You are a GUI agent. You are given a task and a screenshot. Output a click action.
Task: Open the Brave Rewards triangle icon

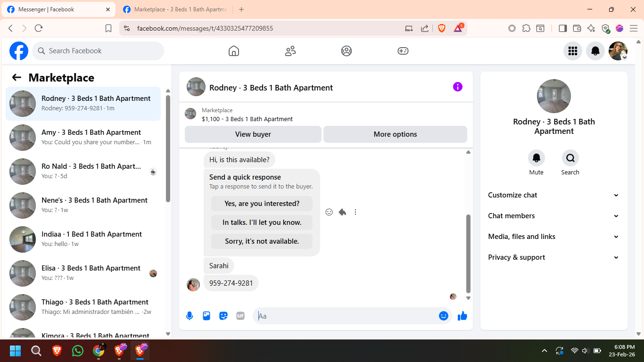pos(458,28)
